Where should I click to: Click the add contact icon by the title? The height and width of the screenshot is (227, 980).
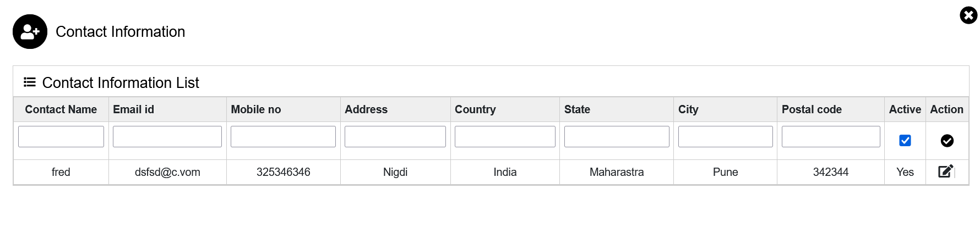(x=30, y=32)
